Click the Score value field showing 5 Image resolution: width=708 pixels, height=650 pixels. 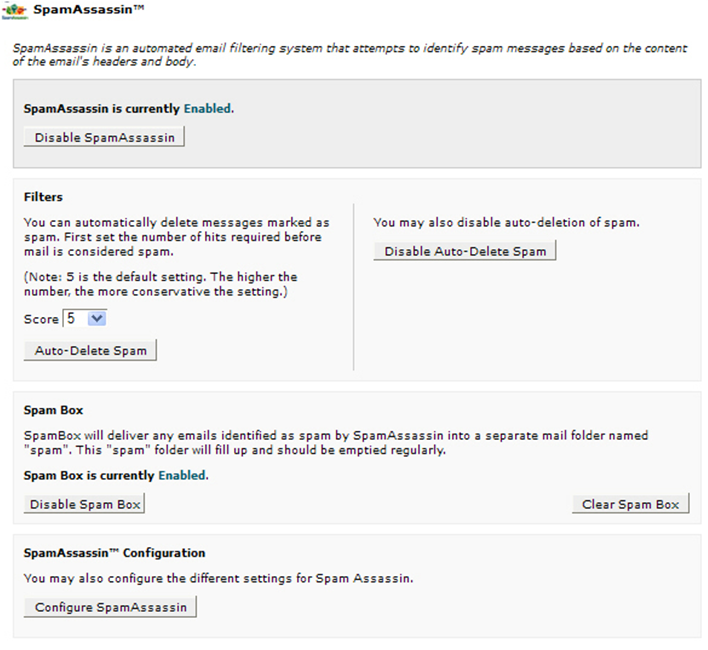pos(74,318)
